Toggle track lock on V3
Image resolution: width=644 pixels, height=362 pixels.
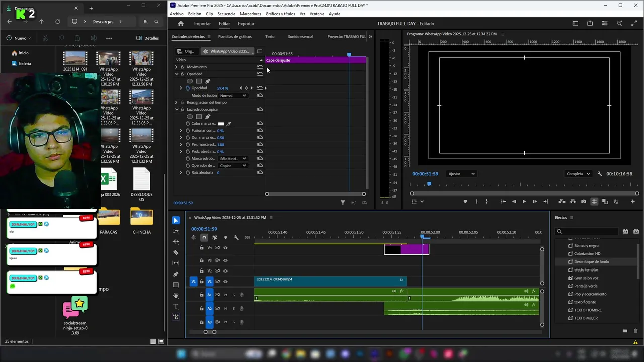pos(202,260)
